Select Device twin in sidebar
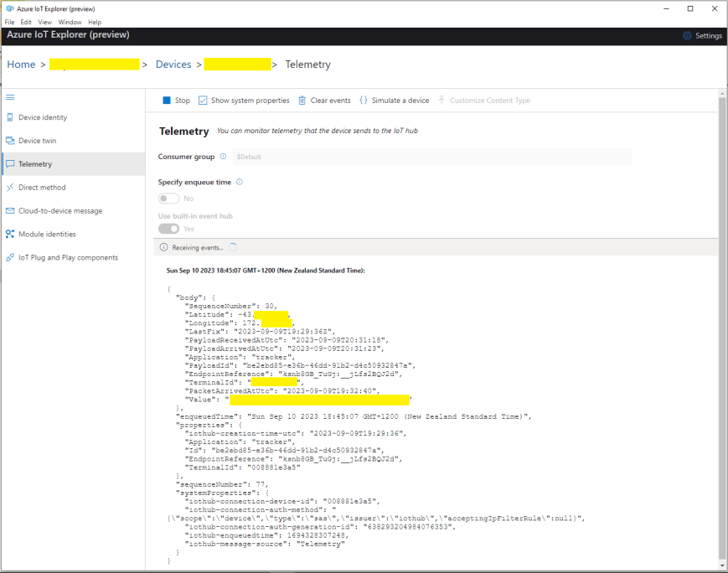728x573 pixels. click(x=75, y=140)
